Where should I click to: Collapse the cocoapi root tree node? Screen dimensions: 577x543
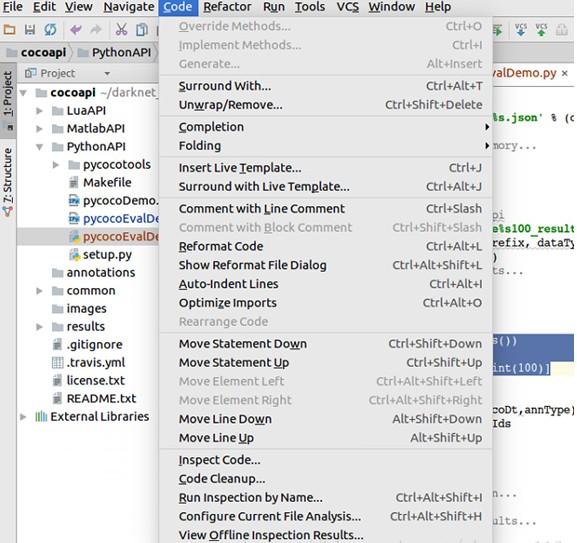(24, 93)
